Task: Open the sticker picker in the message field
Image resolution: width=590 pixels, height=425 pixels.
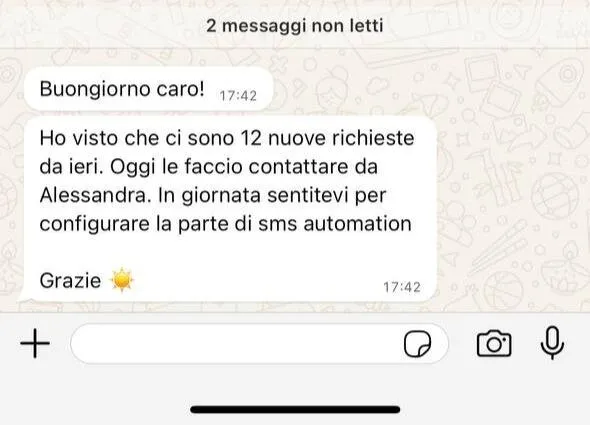Action: 417,343
